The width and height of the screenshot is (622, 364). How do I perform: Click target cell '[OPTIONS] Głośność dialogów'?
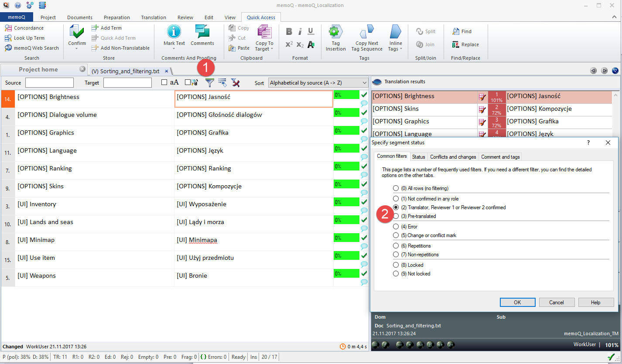click(x=254, y=117)
